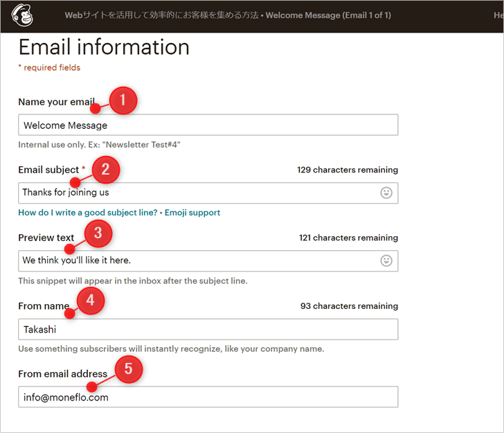Edit the info@moneflo.com email address field
504x433 pixels.
[x=208, y=397]
